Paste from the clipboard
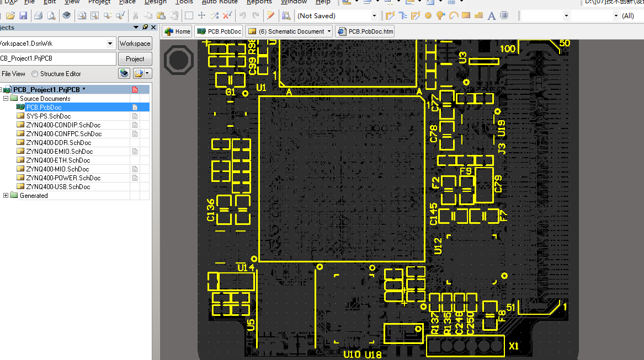This screenshot has width=644, height=360. (x=161, y=15)
